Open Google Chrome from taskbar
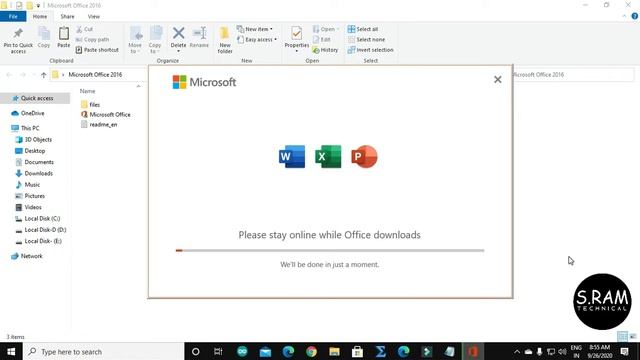The height and width of the screenshot is (360, 640). click(x=311, y=351)
